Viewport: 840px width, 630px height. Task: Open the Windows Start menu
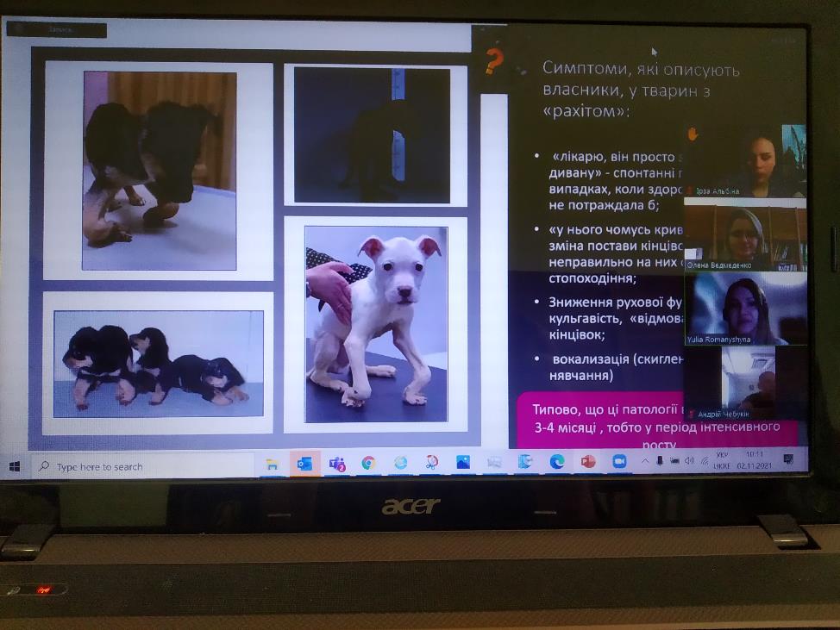(15, 467)
